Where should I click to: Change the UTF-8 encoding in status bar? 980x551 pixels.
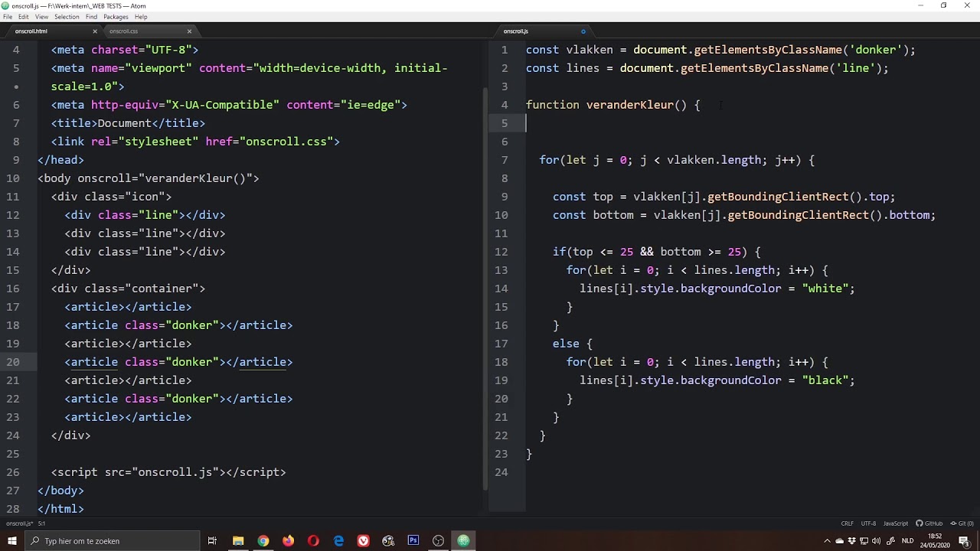pyautogui.click(x=868, y=523)
